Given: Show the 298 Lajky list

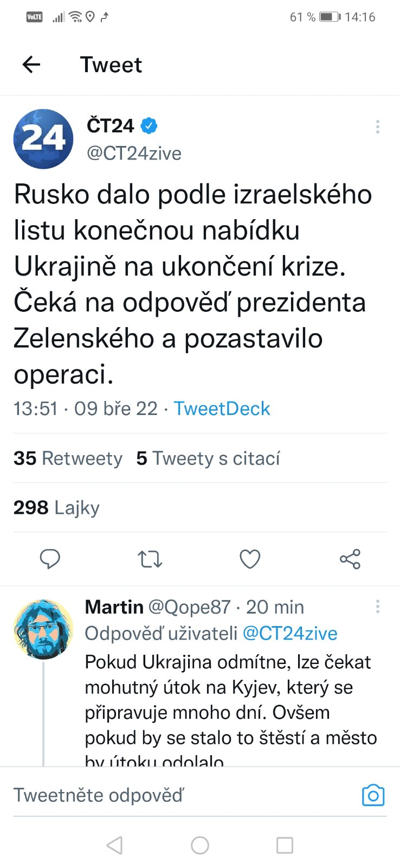Looking at the screenshot, I should pyautogui.click(x=57, y=508).
